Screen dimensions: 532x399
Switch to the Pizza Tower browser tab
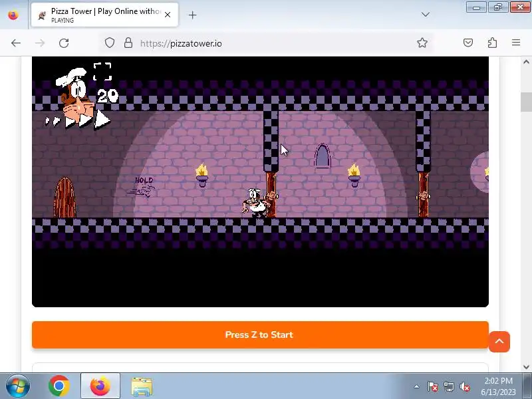click(104, 15)
